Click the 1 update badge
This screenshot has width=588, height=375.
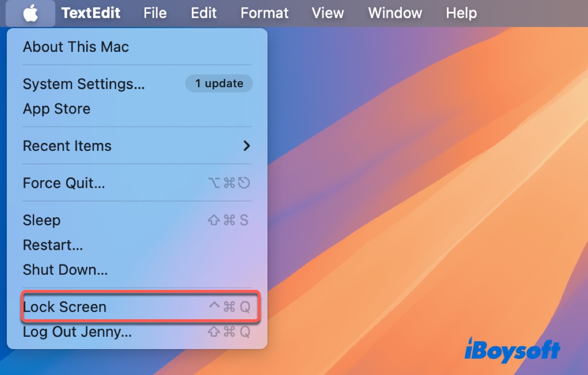[219, 84]
